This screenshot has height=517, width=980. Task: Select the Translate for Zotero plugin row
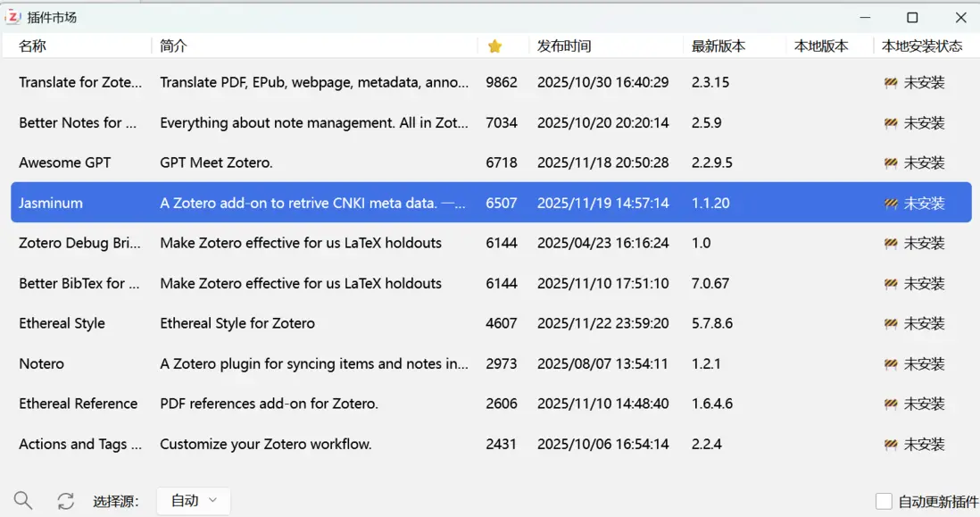coord(80,82)
